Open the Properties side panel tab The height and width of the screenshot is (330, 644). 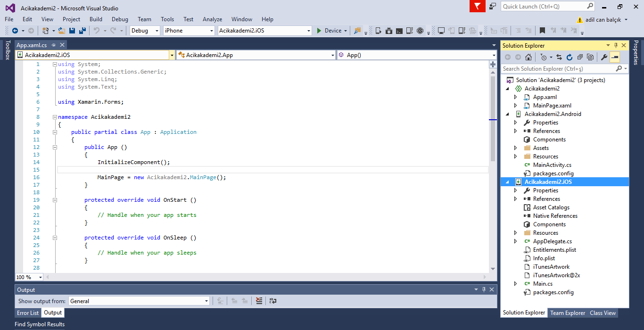[x=636, y=52]
